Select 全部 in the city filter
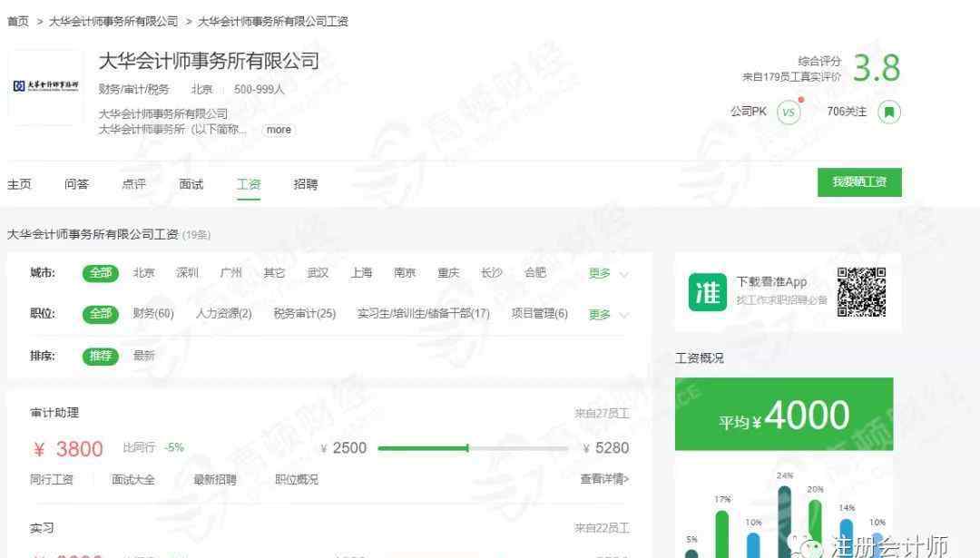This screenshot has width=980, height=558. pyautogui.click(x=101, y=273)
